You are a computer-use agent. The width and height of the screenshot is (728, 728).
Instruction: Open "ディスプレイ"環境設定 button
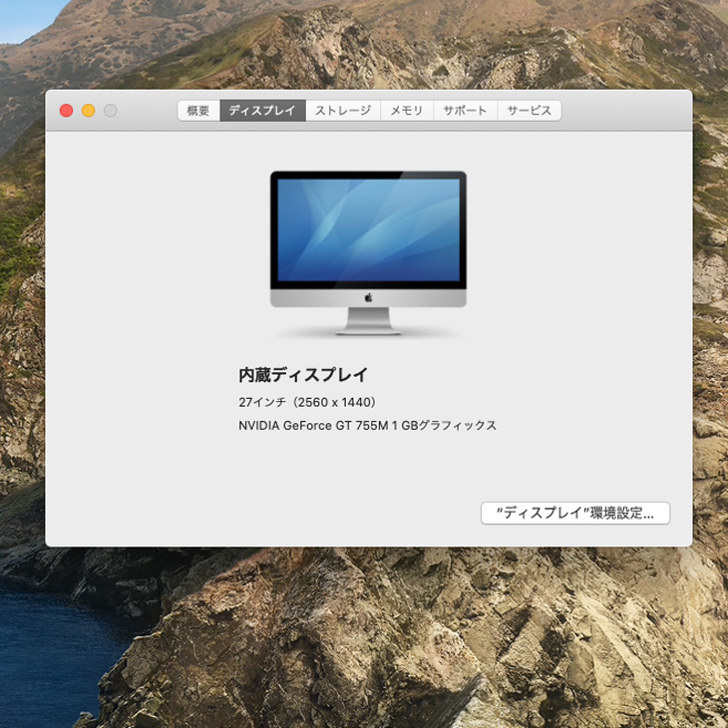pyautogui.click(x=575, y=513)
